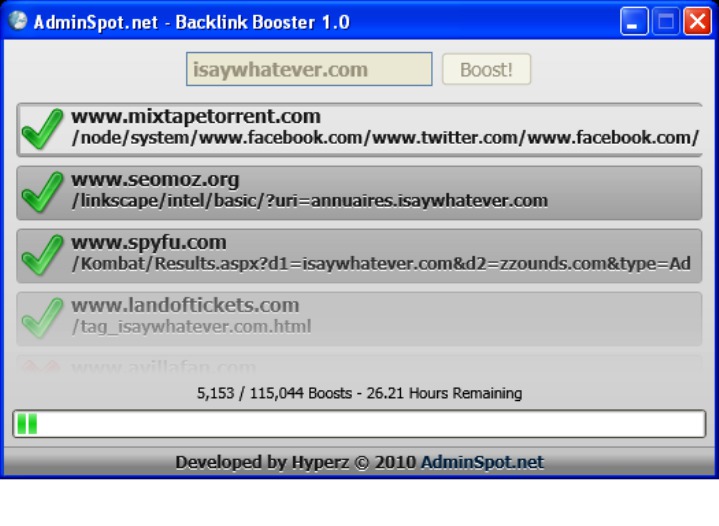Select the www.seomoz.org domain text
719x526 pixels.
155,179
